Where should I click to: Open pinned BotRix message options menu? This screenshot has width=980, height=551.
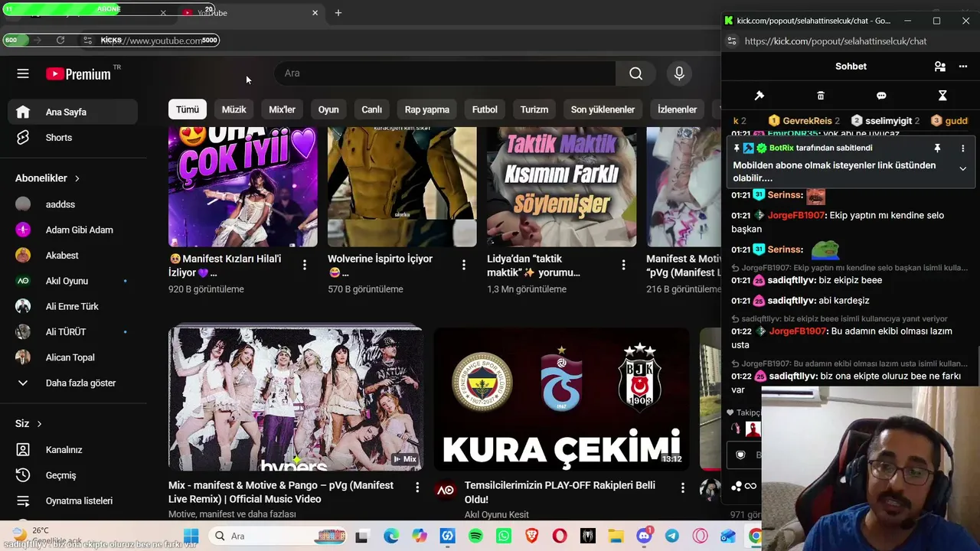pos(963,148)
